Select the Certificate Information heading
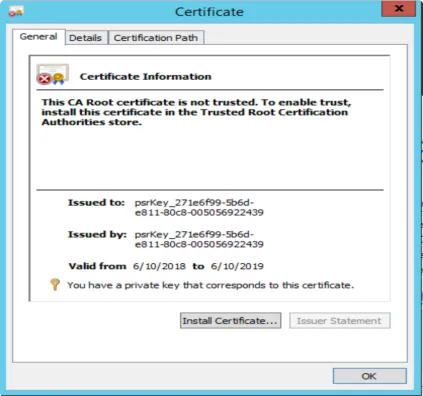Viewport: 423px width, 396px height. coord(145,76)
